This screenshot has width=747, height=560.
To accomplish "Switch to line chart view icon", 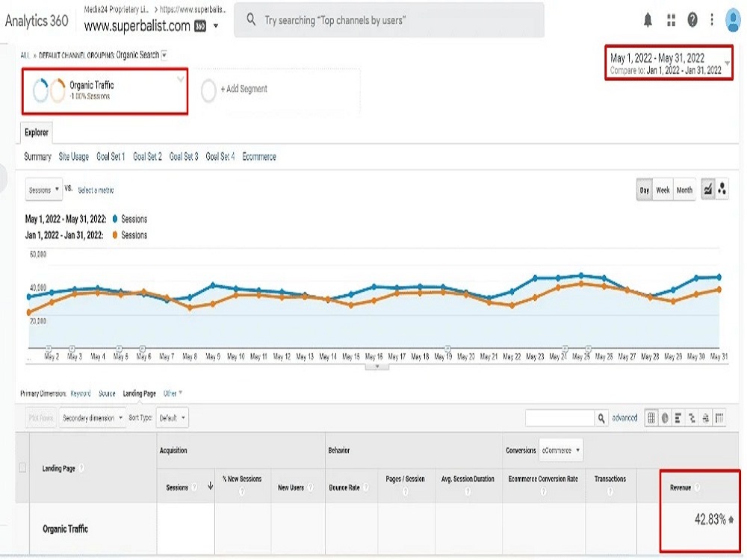I will coord(708,190).
